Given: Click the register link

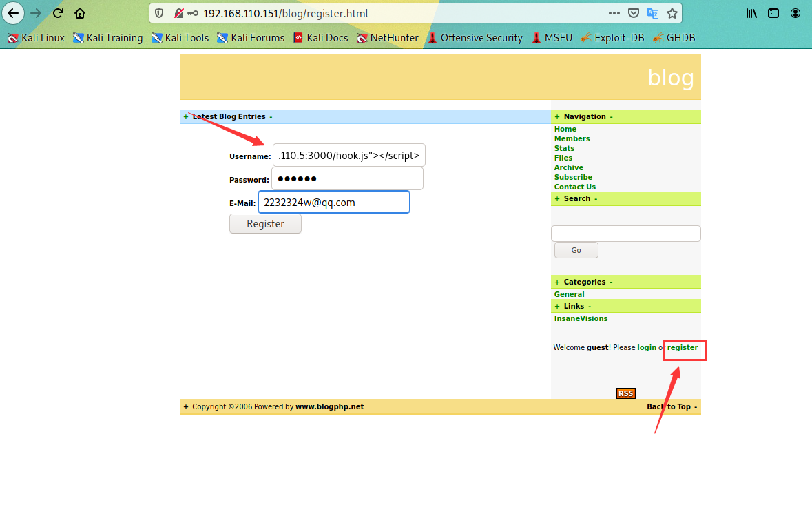Looking at the screenshot, I should tap(683, 347).
